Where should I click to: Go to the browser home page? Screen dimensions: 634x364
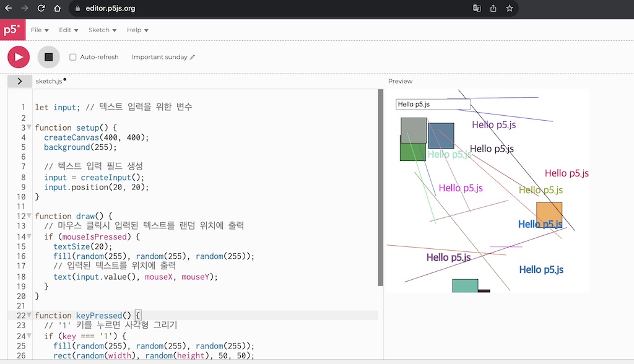56,8
